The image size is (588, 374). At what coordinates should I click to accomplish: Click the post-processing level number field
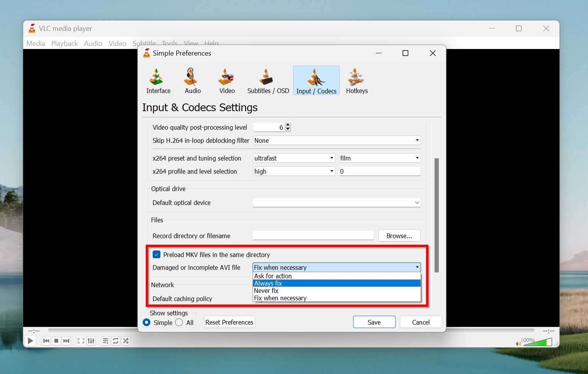(269, 127)
